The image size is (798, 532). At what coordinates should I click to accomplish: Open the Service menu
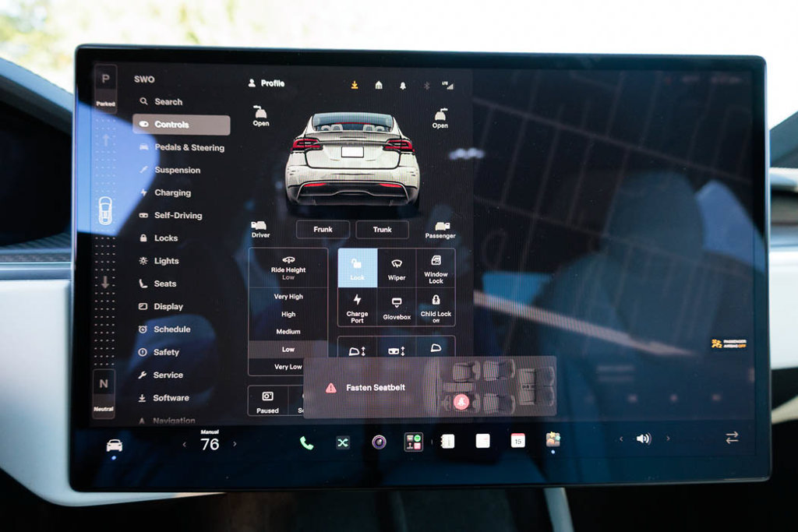click(161, 375)
